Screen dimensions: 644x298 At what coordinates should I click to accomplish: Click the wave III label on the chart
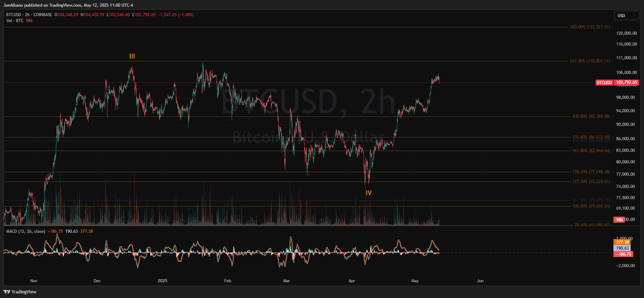[132, 56]
